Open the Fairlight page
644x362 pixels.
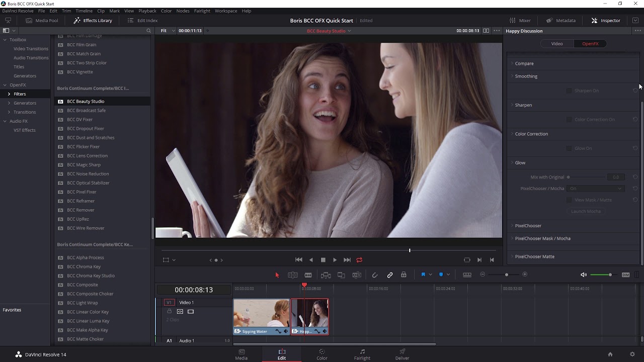pos(362,354)
